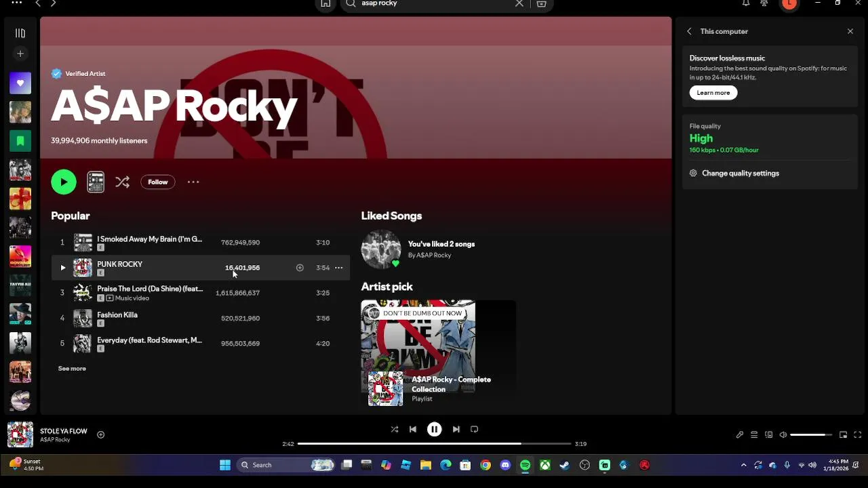Open Change quality settings
Viewport: 868px width, 488px height.
click(741, 174)
